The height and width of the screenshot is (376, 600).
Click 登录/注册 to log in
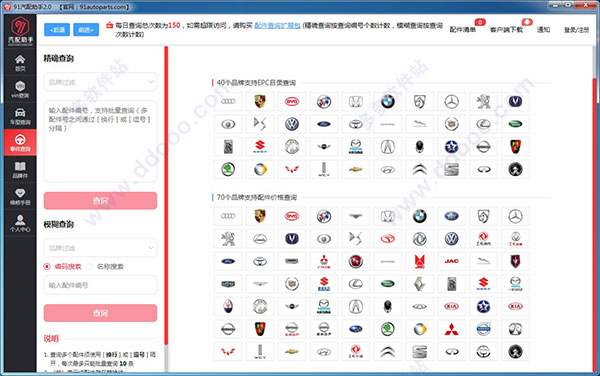[x=576, y=29]
